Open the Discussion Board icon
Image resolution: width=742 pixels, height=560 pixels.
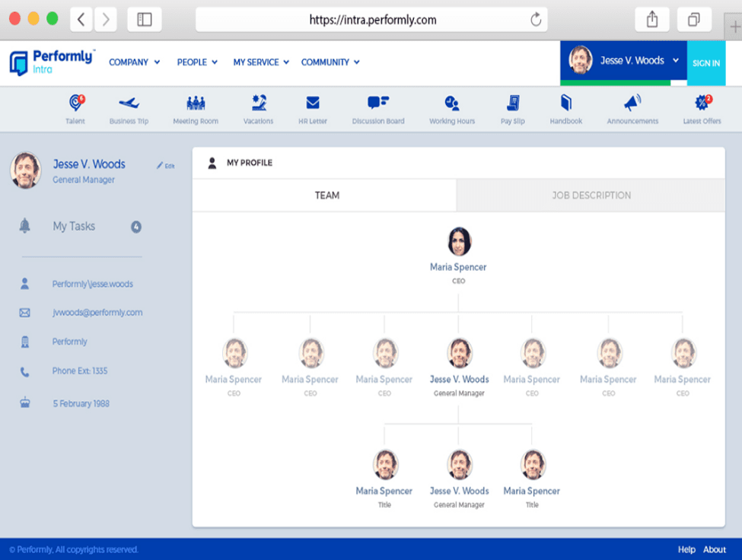(377, 103)
